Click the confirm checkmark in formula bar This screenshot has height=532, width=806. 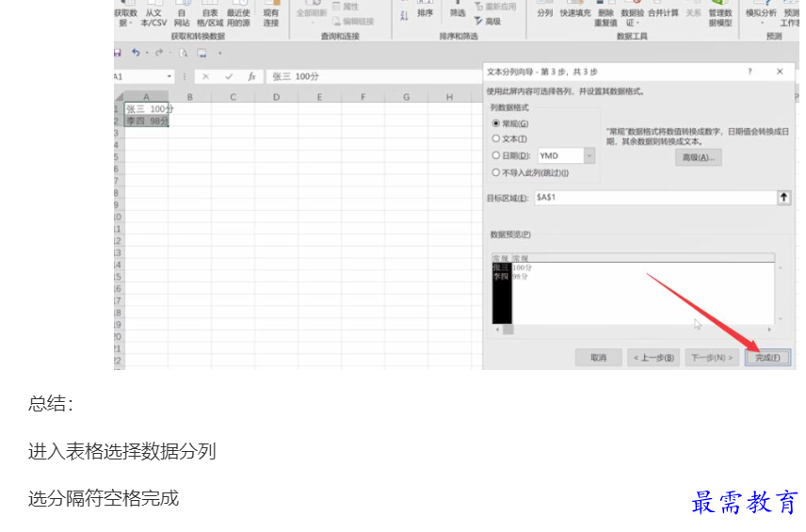tap(229, 76)
